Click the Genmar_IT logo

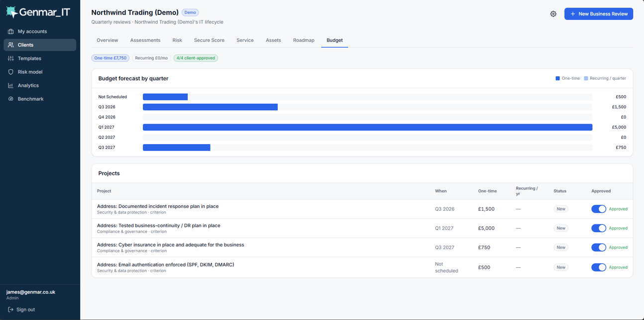(x=38, y=12)
